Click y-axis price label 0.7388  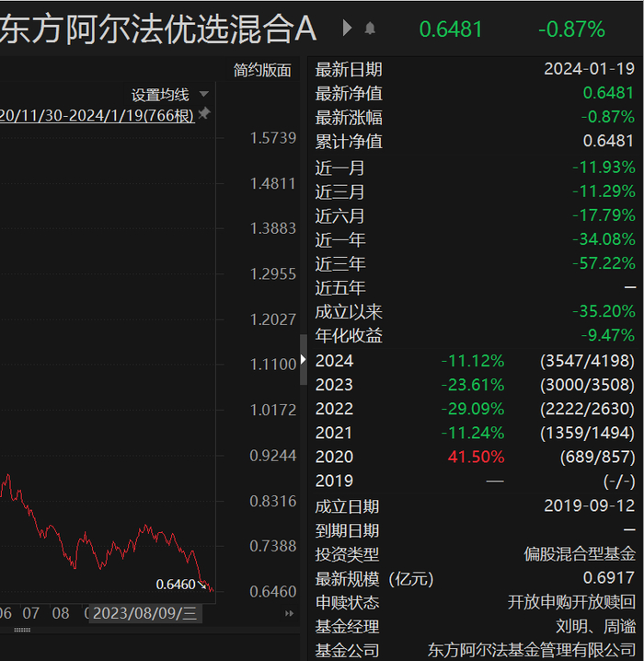pyautogui.click(x=273, y=546)
